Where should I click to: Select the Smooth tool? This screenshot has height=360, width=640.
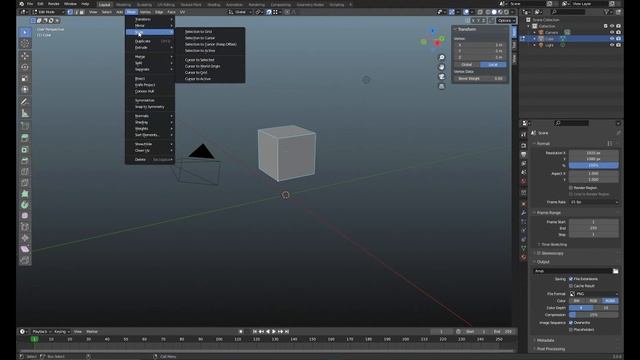25,216
